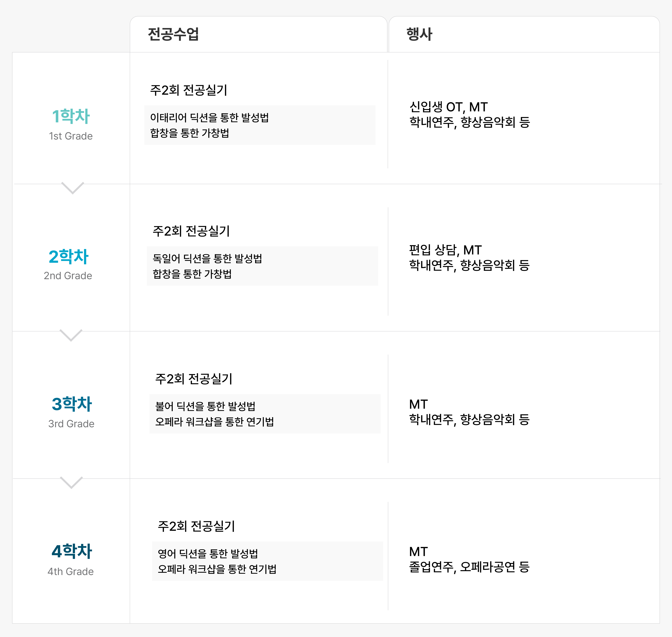Click the 이태리어 딕션을 통한 발성법 text
This screenshot has height=637, width=672.
point(210,118)
